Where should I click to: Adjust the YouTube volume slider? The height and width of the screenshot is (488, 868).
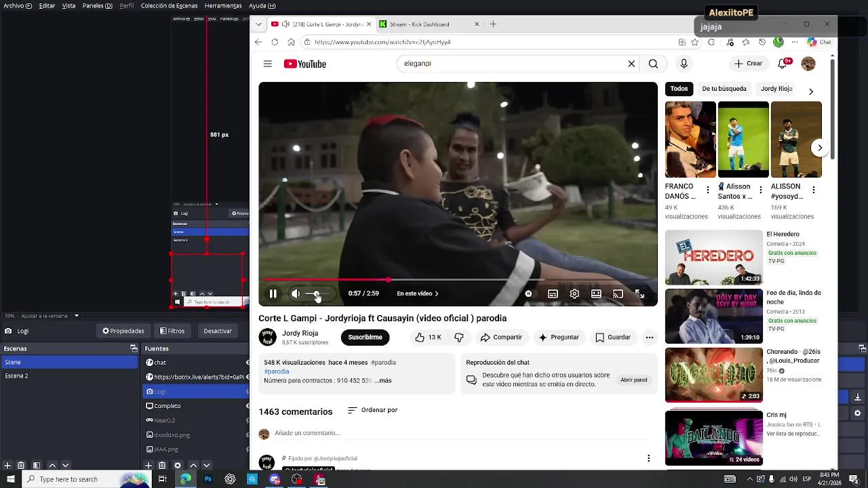[x=317, y=294]
